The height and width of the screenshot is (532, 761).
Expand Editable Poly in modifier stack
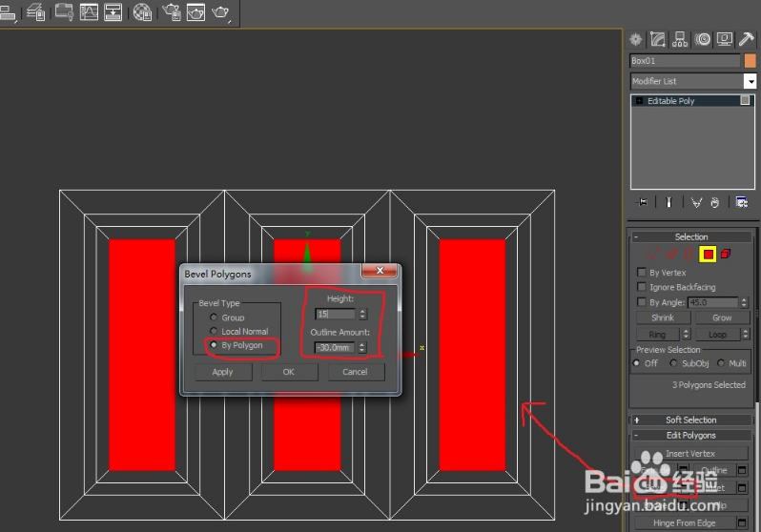click(639, 101)
